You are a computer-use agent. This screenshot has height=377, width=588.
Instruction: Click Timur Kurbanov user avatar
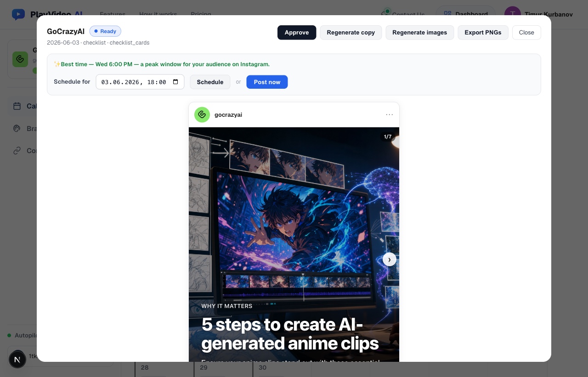pyautogui.click(x=512, y=14)
